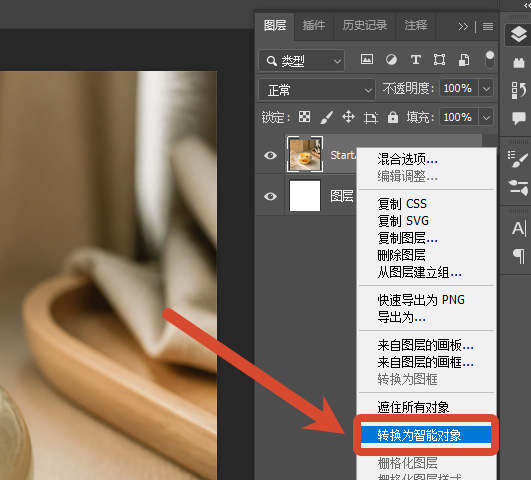Lock image pixels brush icon
The height and width of the screenshot is (480, 531).
pos(326,117)
